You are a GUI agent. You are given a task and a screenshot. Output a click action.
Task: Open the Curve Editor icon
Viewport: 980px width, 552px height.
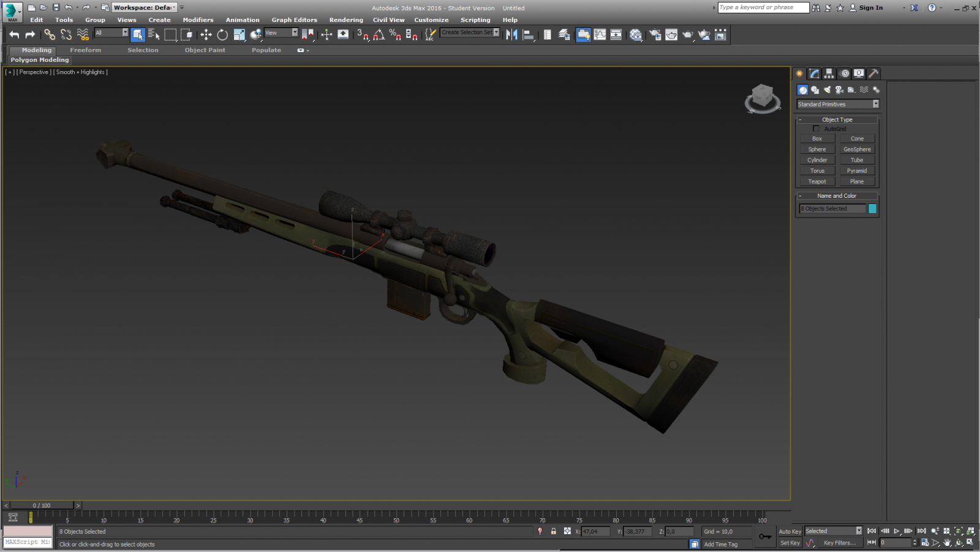tap(600, 35)
